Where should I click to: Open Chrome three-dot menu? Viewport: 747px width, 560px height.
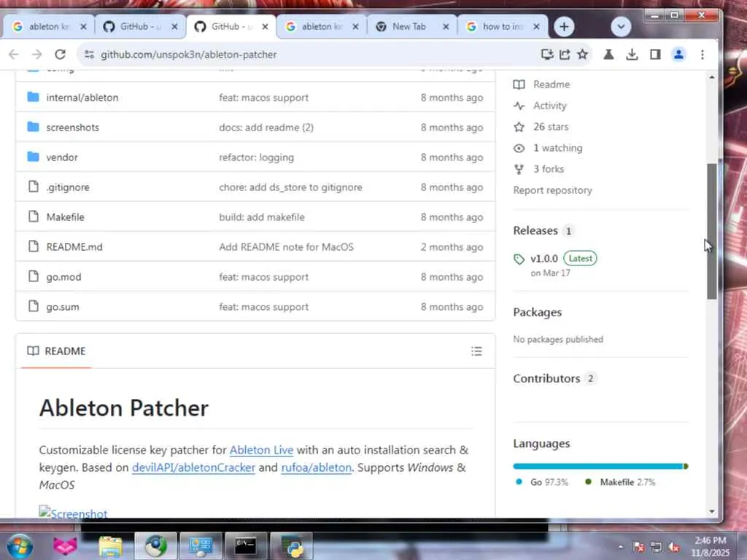tap(703, 54)
